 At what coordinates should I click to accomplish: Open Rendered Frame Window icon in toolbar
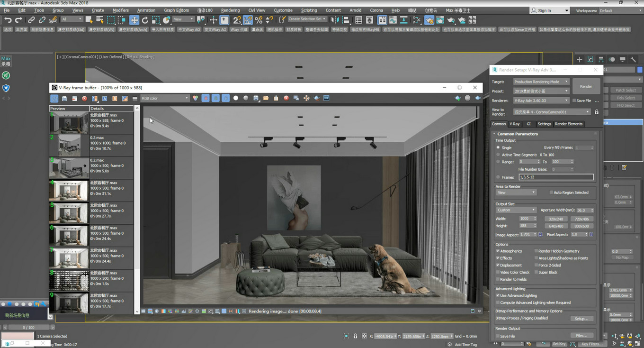pos(440,20)
